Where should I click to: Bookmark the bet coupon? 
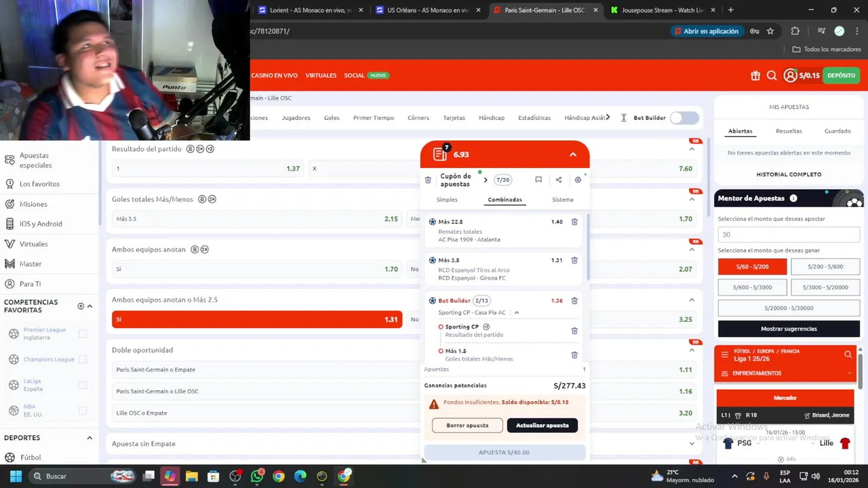click(x=538, y=180)
